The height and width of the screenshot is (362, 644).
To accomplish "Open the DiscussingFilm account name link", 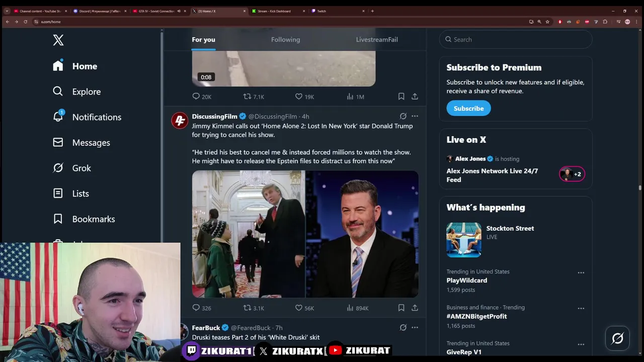I will (214, 116).
